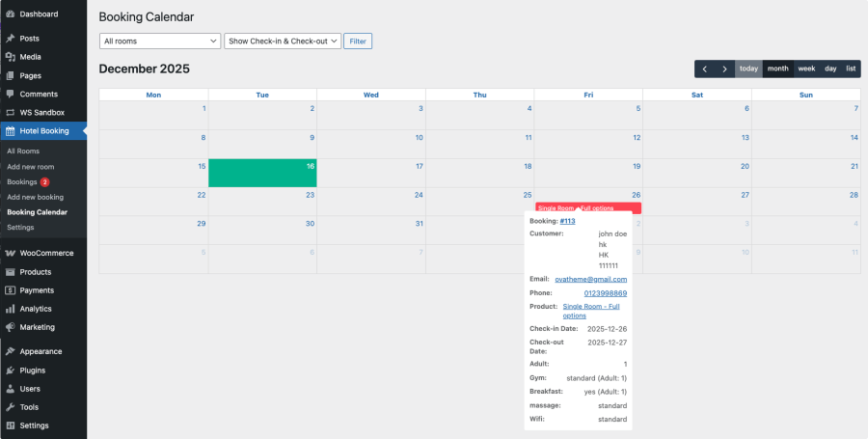Screen dimensions: 868x439
Task: Click the WooCommerce logo icon
Action: point(10,253)
